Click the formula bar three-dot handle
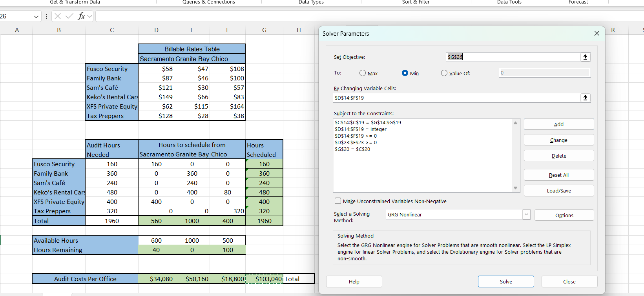Screen dimensions: 644x296 click(47, 16)
